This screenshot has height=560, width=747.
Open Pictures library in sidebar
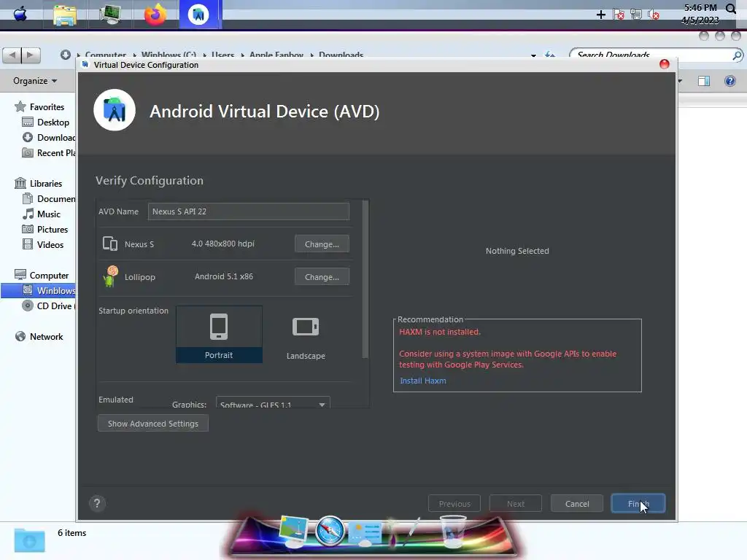(x=53, y=230)
